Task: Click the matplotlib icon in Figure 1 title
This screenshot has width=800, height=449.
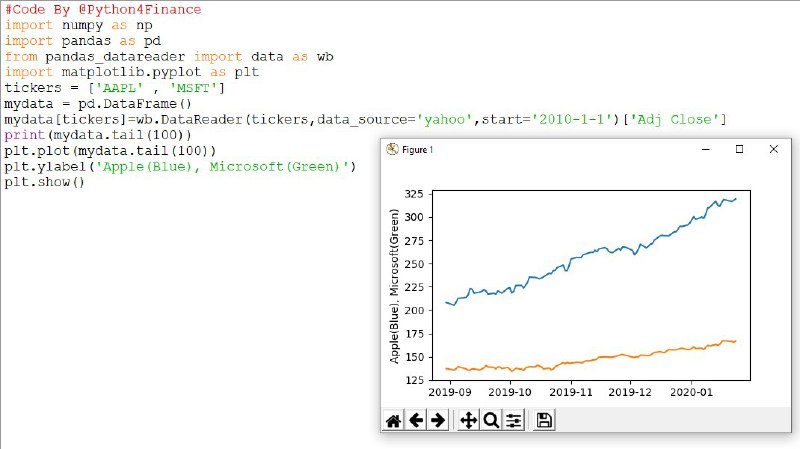Action: tap(392, 149)
